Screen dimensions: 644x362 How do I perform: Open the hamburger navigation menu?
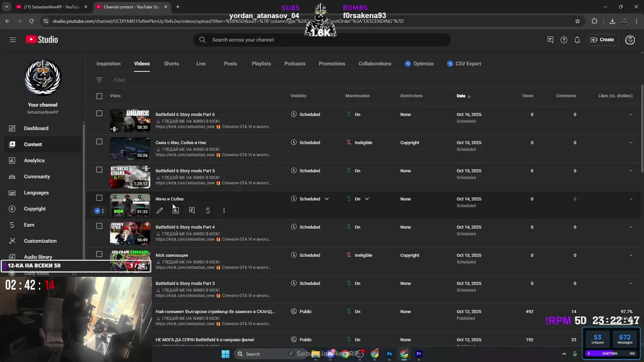pos(13,40)
